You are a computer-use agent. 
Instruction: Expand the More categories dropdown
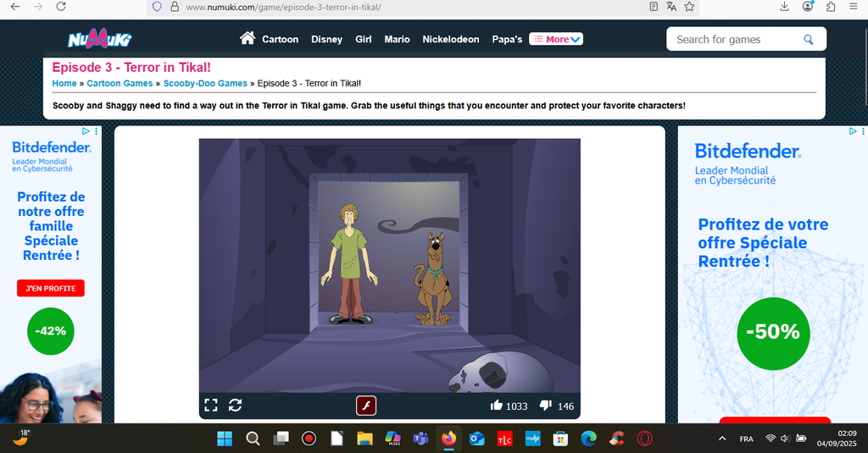(556, 39)
